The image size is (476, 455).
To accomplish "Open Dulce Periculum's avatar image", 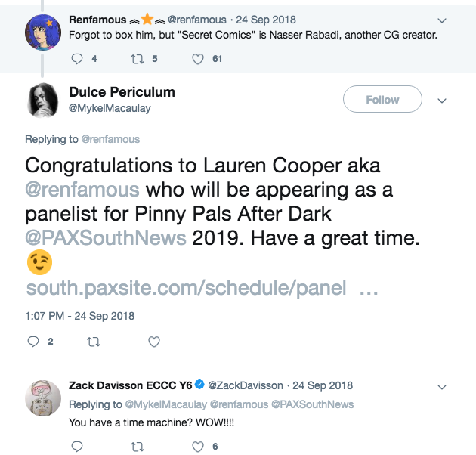I will pos(43,100).
